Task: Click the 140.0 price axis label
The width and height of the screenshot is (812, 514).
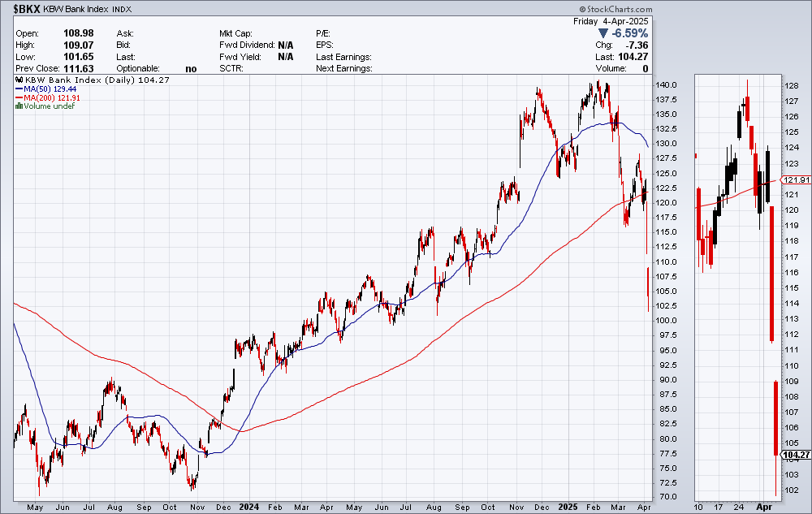Action: [666, 85]
